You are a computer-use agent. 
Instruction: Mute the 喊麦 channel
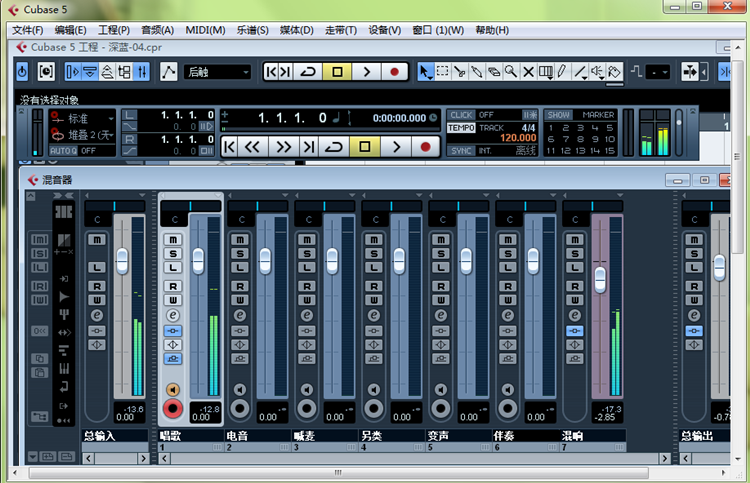coord(307,240)
